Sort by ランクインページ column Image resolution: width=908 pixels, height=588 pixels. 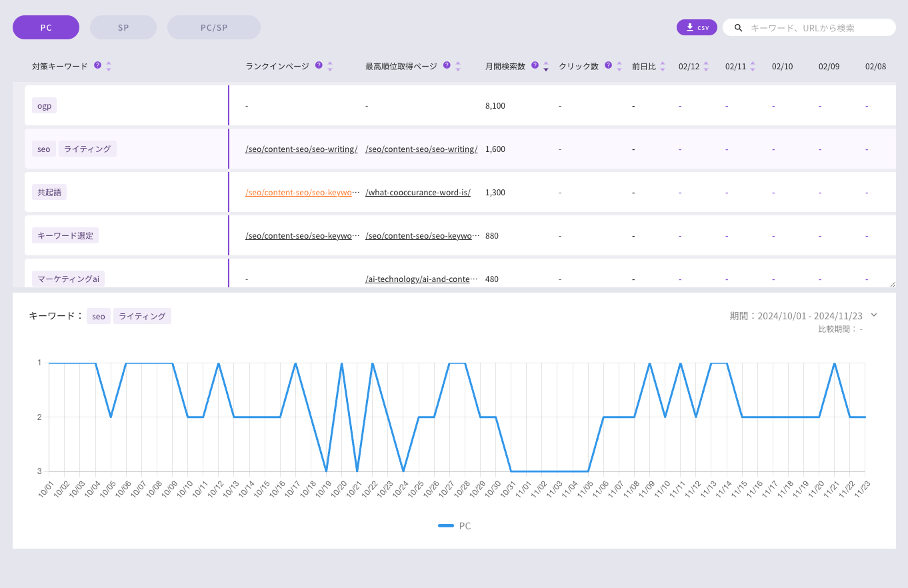(x=329, y=66)
